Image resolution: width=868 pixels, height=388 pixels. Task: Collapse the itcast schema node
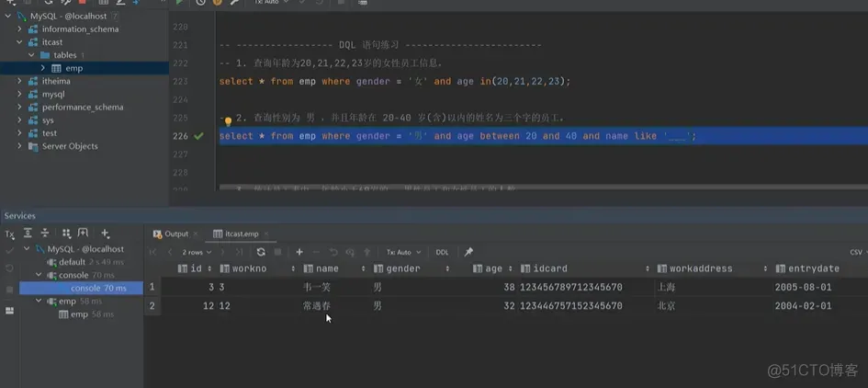(x=19, y=42)
